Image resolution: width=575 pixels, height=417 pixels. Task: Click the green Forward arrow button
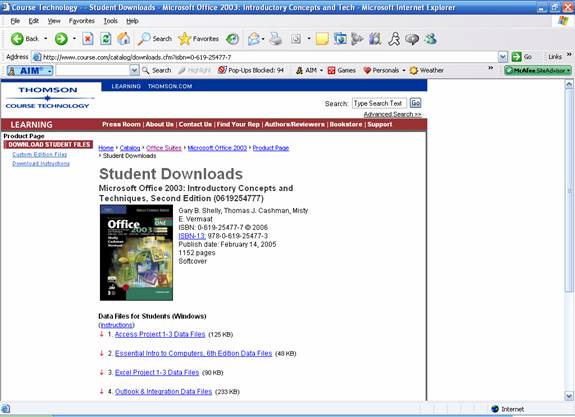coord(61,39)
